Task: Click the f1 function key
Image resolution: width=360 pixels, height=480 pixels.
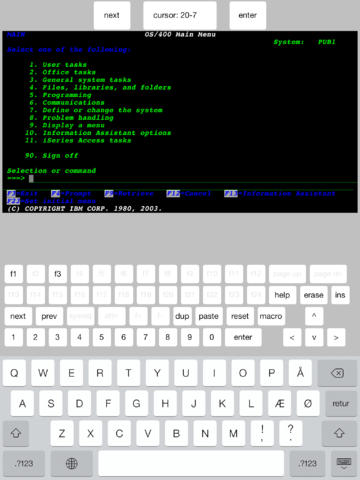Action: tap(14, 274)
